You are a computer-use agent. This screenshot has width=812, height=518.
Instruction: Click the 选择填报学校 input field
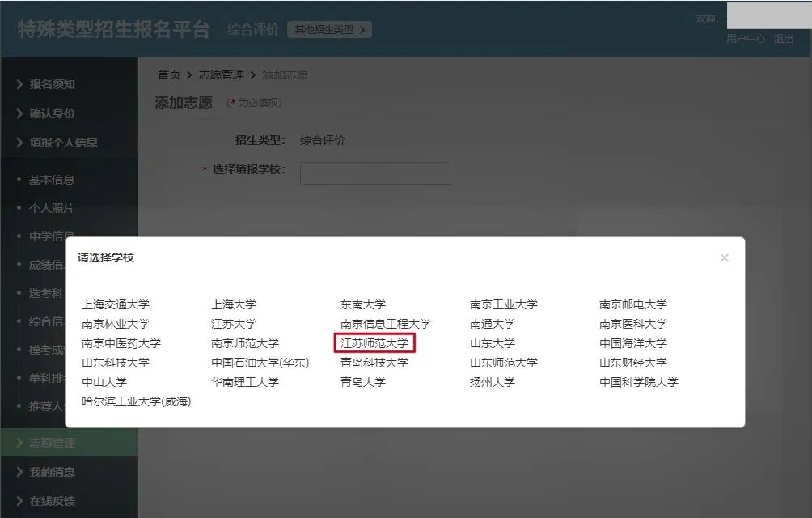[x=375, y=173]
